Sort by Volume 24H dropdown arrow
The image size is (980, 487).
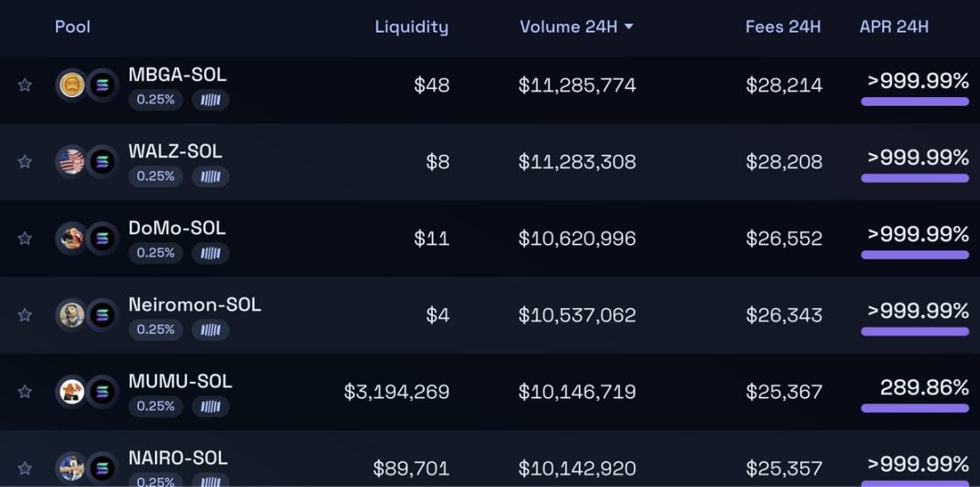[x=629, y=27]
